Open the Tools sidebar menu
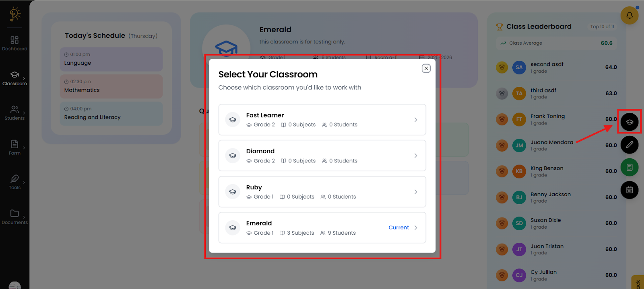 pos(14,182)
